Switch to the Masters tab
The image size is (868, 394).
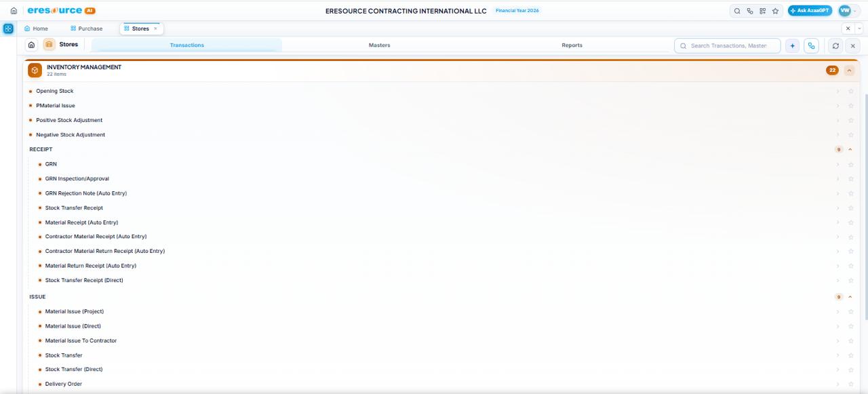[x=379, y=45]
